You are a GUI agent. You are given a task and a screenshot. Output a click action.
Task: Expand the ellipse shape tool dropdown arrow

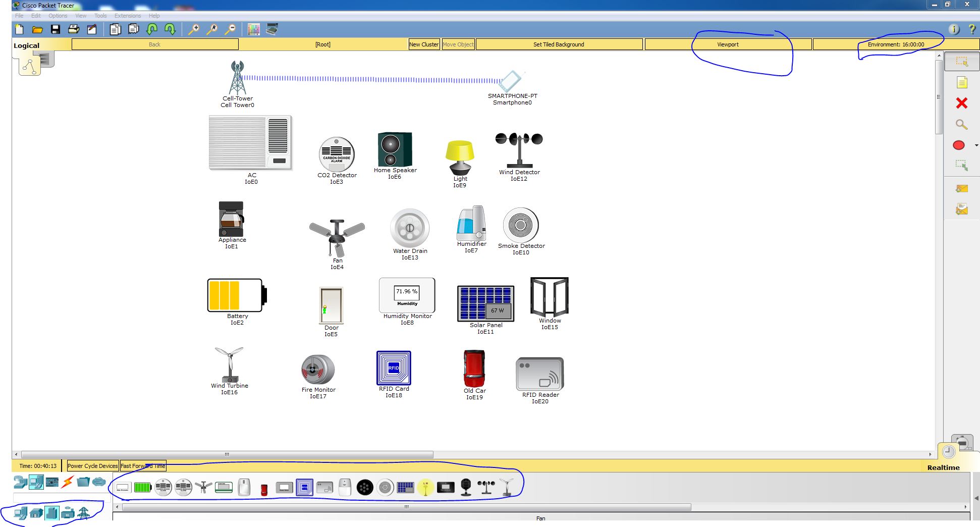pyautogui.click(x=976, y=145)
